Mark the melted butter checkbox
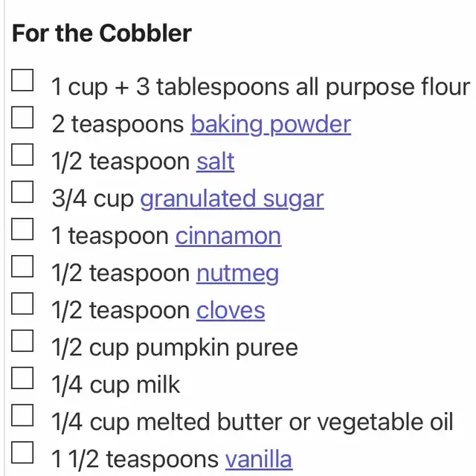Image resolution: width=476 pixels, height=476 pixels. click(22, 415)
